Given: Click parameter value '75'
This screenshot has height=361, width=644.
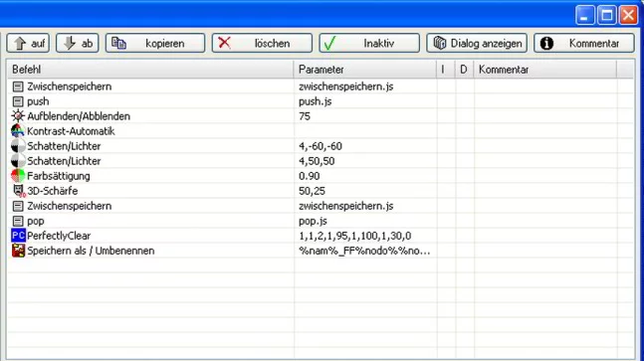Looking at the screenshot, I should (305, 116).
